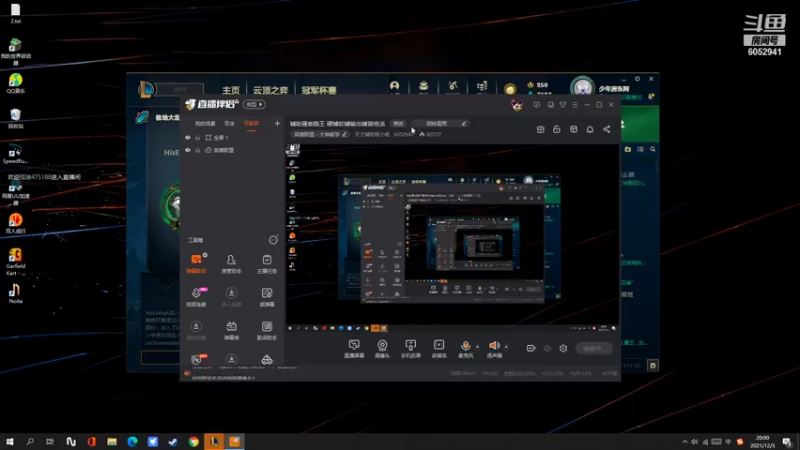Open File Explorer from the taskbar

coord(112,442)
